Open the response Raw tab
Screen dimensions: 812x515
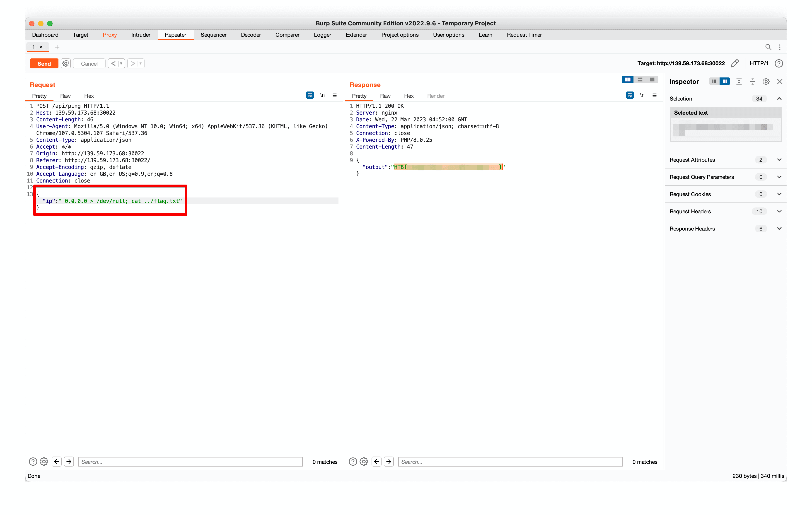(385, 96)
